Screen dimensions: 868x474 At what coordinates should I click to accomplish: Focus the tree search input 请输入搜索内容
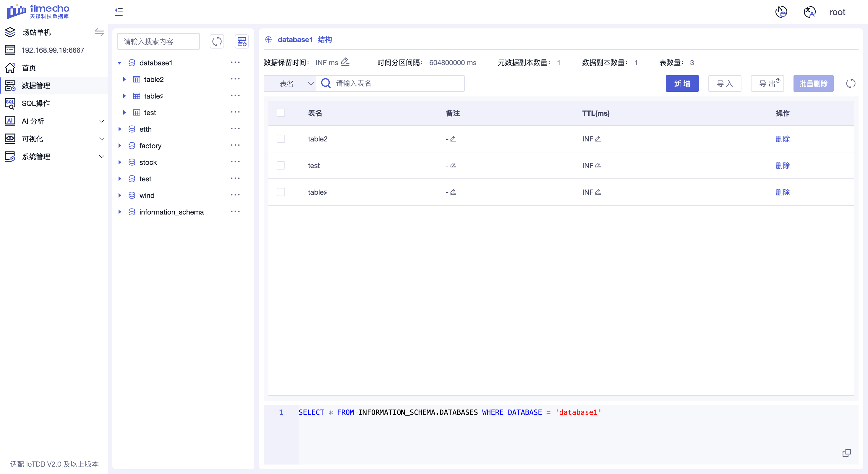click(158, 41)
